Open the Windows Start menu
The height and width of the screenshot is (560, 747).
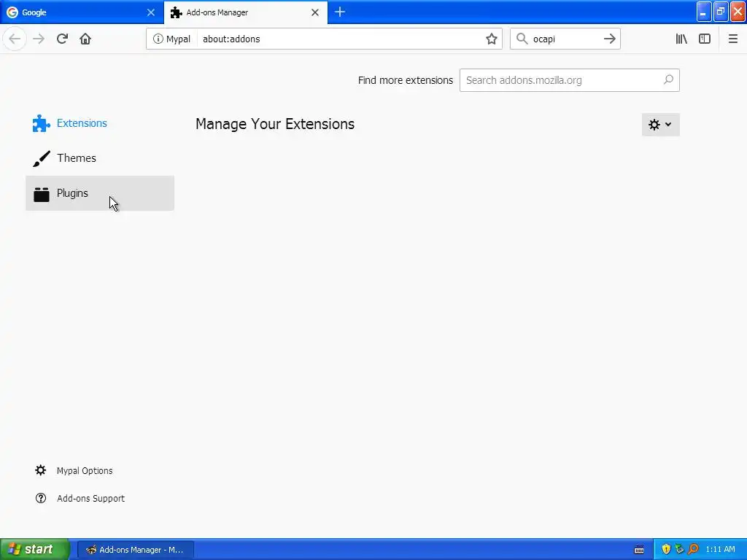[x=35, y=550]
